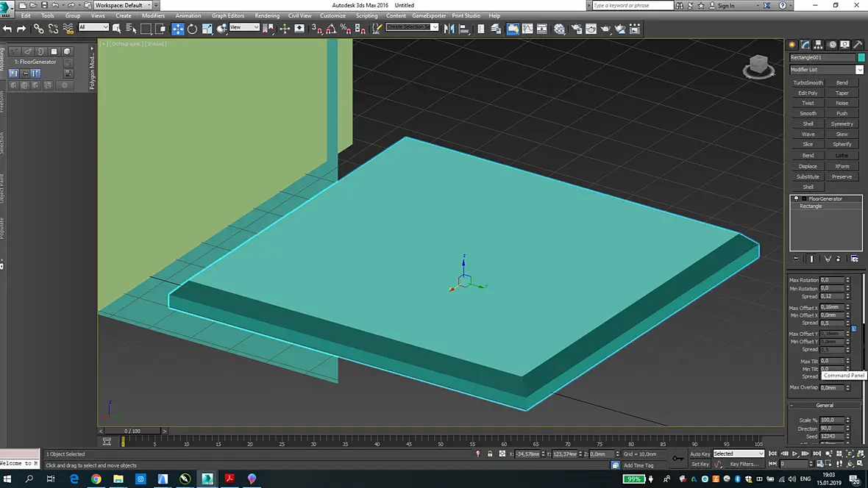
Task: Activate the Select and Rotate tool
Action: pos(192,29)
